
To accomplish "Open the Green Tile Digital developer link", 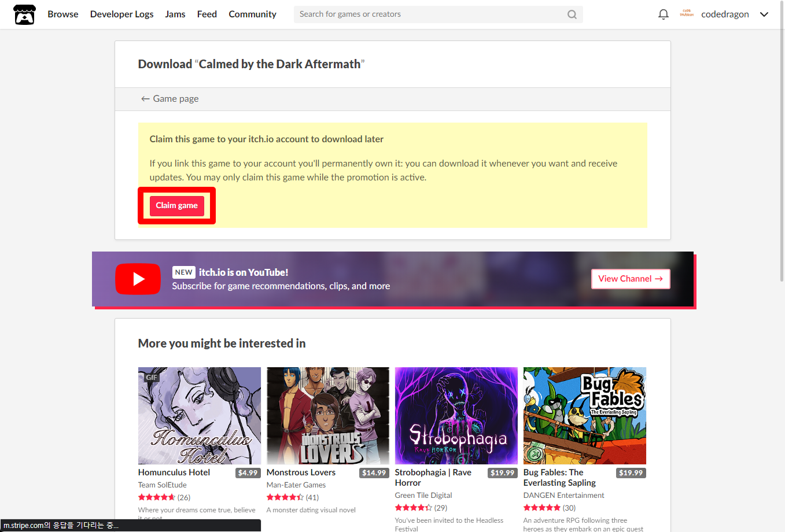I will 423,496.
